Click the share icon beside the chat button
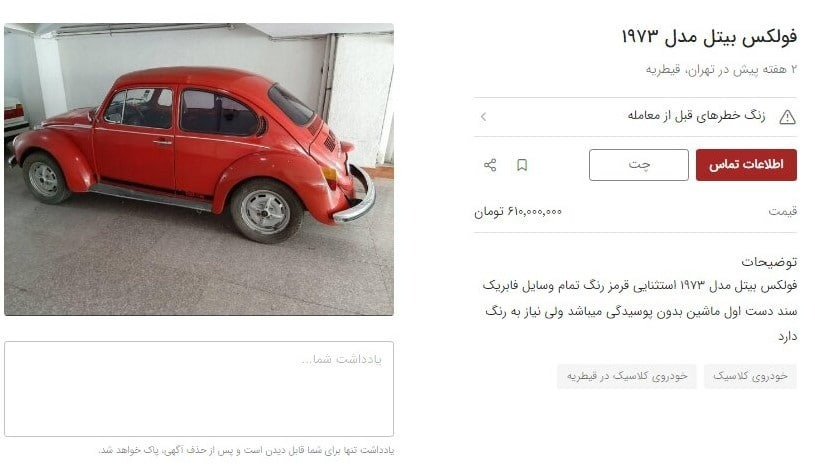815x470 pixels. click(x=490, y=165)
